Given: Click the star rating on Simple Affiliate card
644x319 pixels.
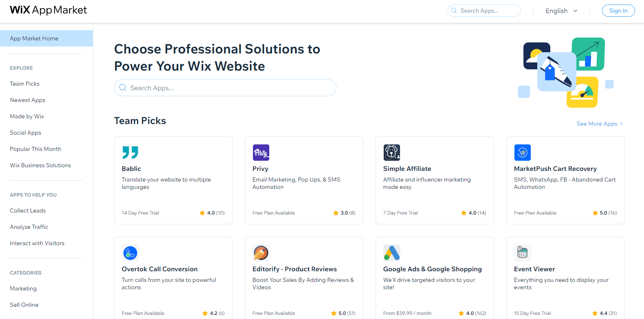Looking at the screenshot, I should (x=473, y=213).
